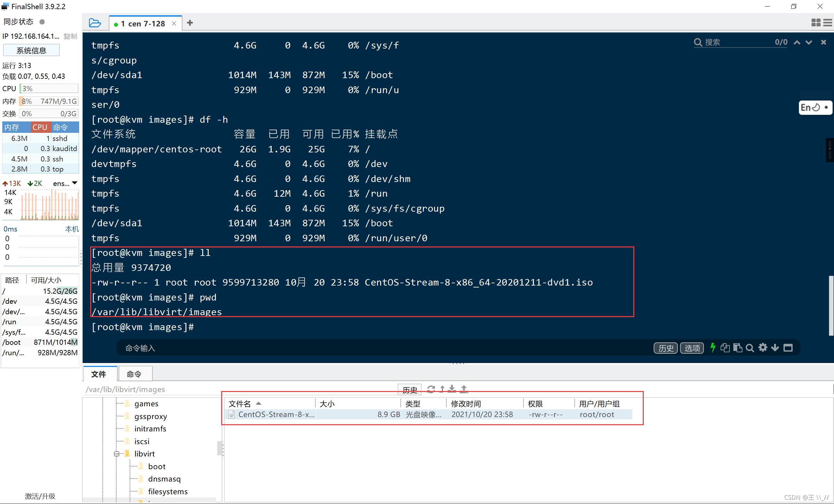Refresh the file list icon
Viewport: 834px width, 504px height.
(x=431, y=389)
